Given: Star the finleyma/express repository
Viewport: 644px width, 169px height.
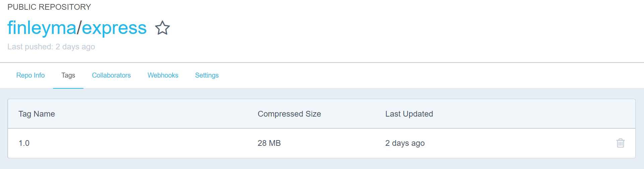Looking at the screenshot, I should [163, 28].
